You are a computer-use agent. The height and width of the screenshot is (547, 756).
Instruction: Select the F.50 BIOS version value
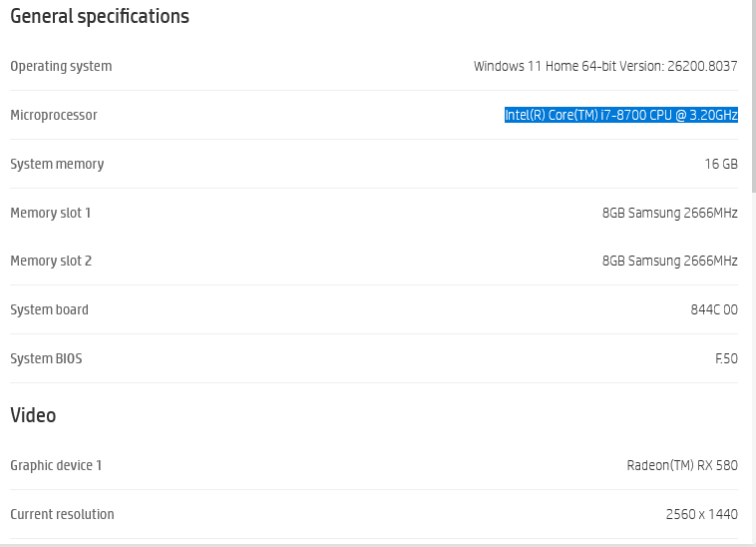(x=727, y=359)
